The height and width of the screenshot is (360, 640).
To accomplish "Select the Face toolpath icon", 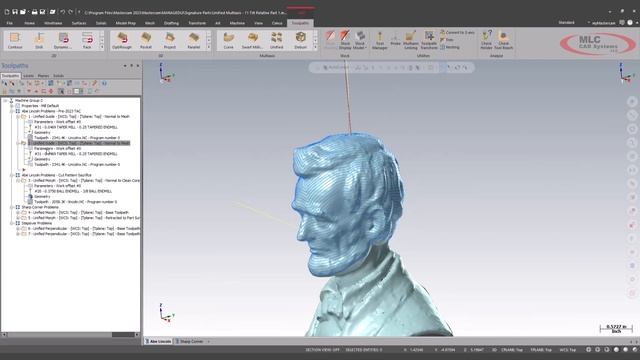I will tap(87, 40).
